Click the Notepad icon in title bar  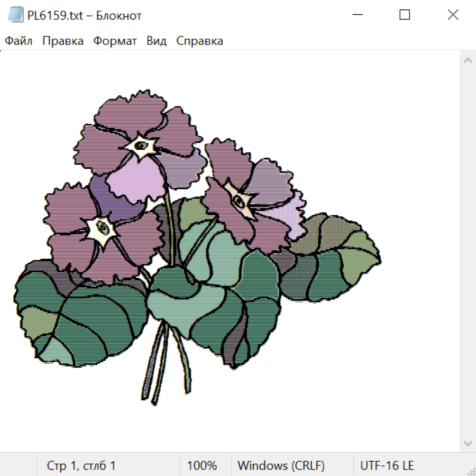click(x=16, y=15)
